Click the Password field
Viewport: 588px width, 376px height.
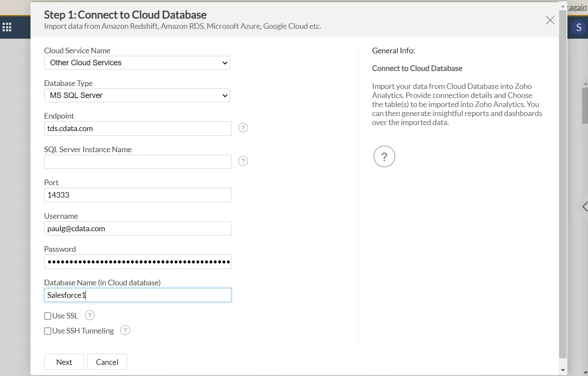tap(137, 262)
